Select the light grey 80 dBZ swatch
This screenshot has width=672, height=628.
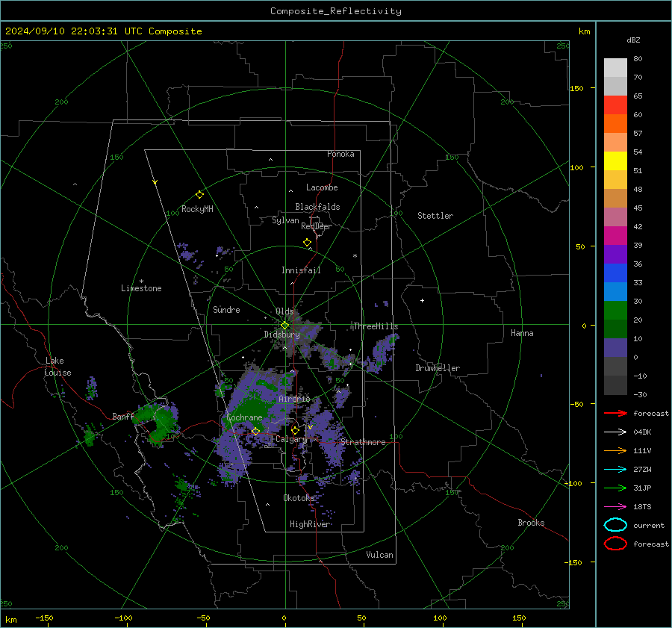(615, 67)
